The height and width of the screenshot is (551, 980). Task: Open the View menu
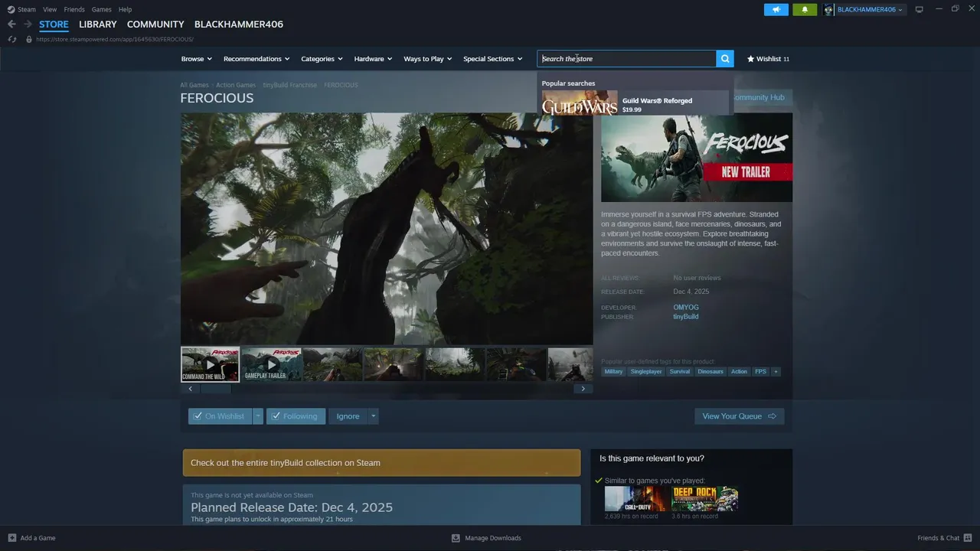(50, 9)
